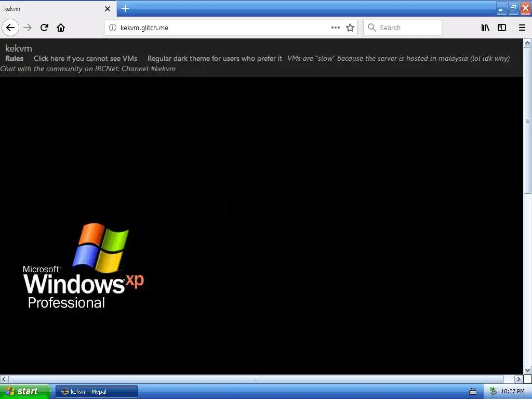Screen dimensions: 532x399
Task: Close the kekvm tab
Action: click(108, 9)
